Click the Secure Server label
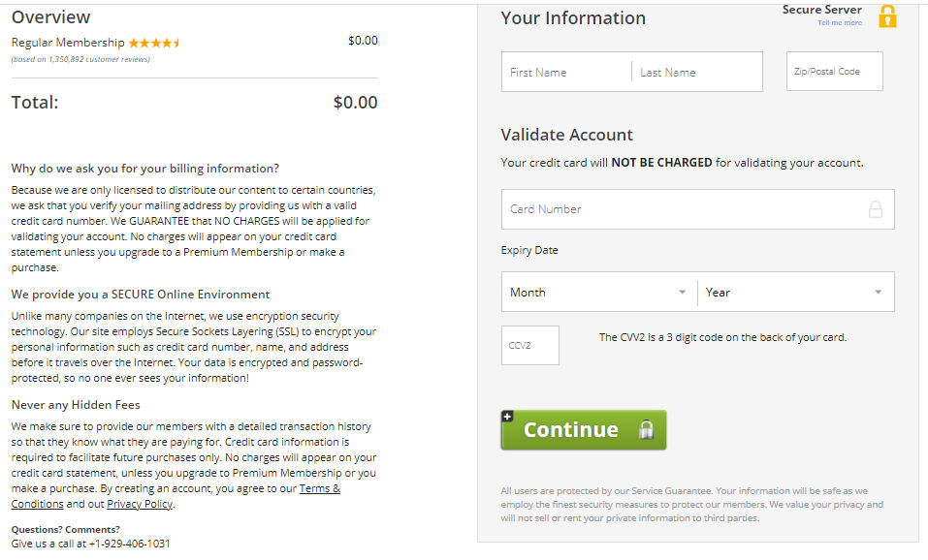The image size is (928, 560). [821, 10]
